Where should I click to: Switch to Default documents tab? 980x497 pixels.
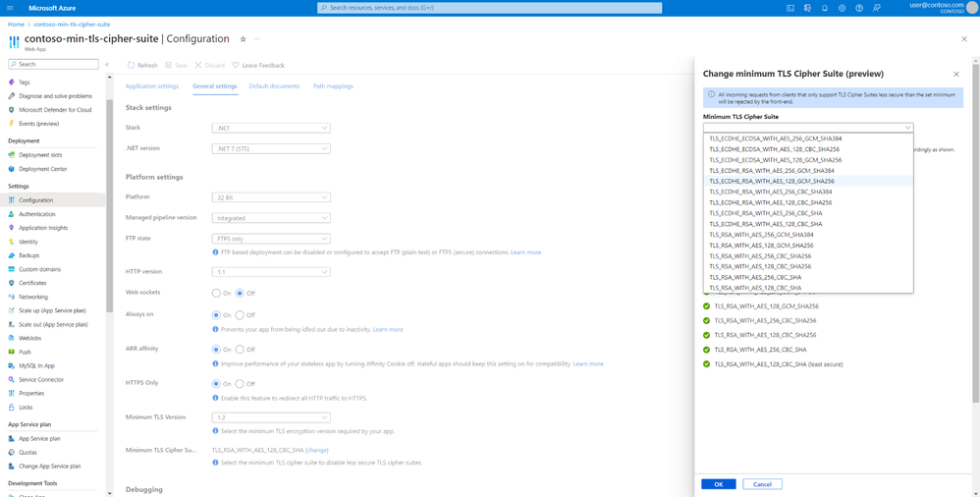click(x=274, y=86)
